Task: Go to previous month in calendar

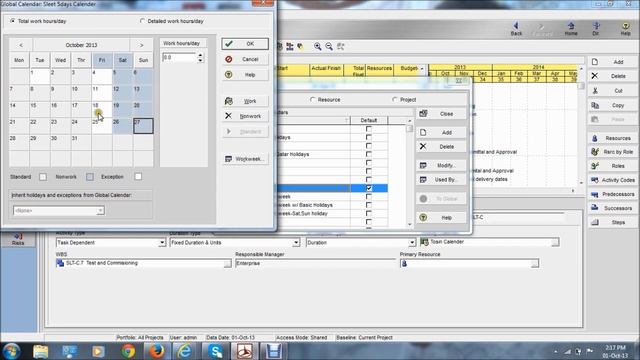Action: 21,45
